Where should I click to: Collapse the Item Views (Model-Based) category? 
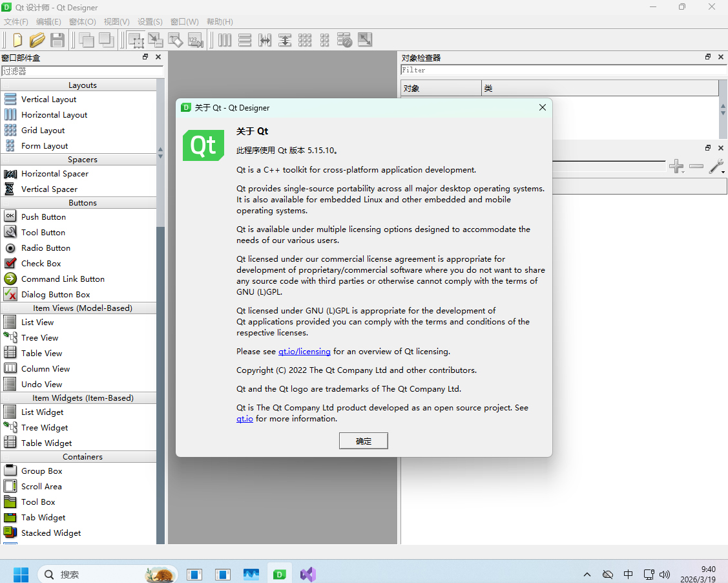[x=78, y=308]
